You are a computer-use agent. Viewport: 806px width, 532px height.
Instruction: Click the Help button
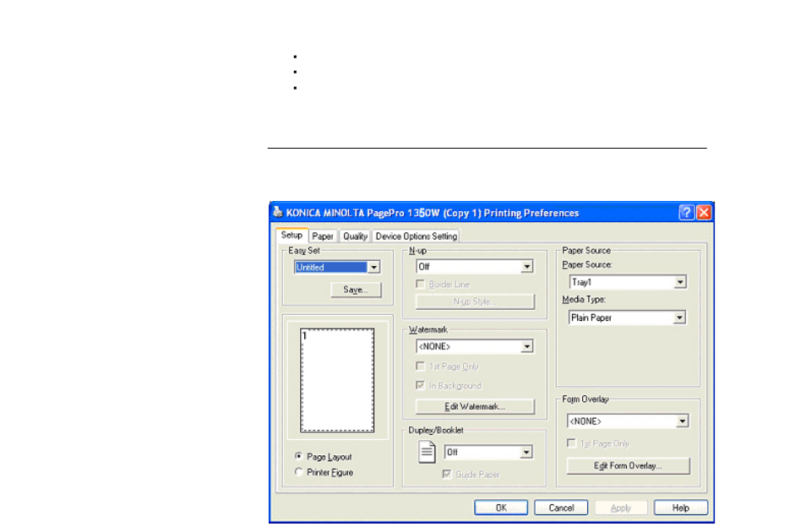click(681, 508)
